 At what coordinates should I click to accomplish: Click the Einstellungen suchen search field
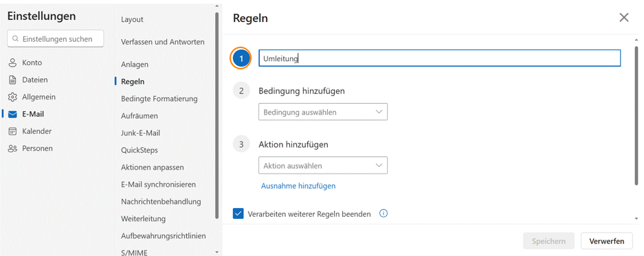coord(56,39)
